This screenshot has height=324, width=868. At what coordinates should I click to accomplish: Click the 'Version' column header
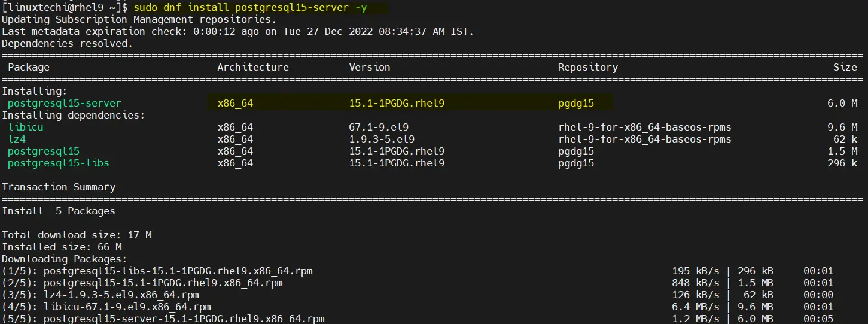click(x=370, y=67)
